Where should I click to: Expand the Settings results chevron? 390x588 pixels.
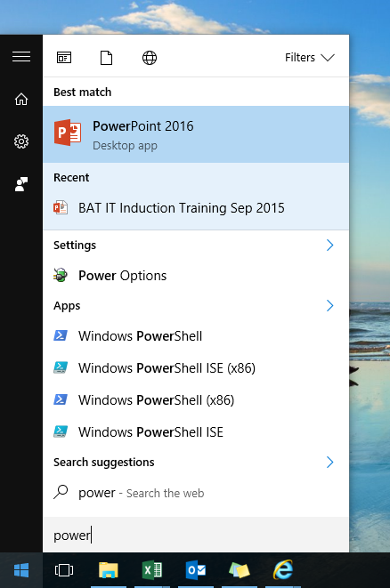coord(330,245)
